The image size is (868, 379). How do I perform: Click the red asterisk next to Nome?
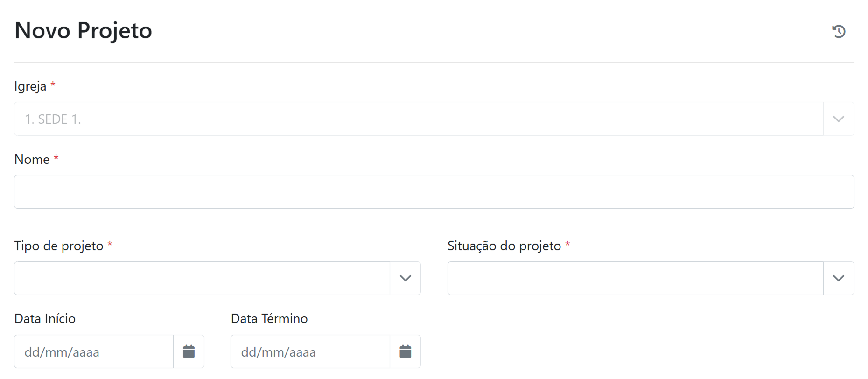[56, 158]
